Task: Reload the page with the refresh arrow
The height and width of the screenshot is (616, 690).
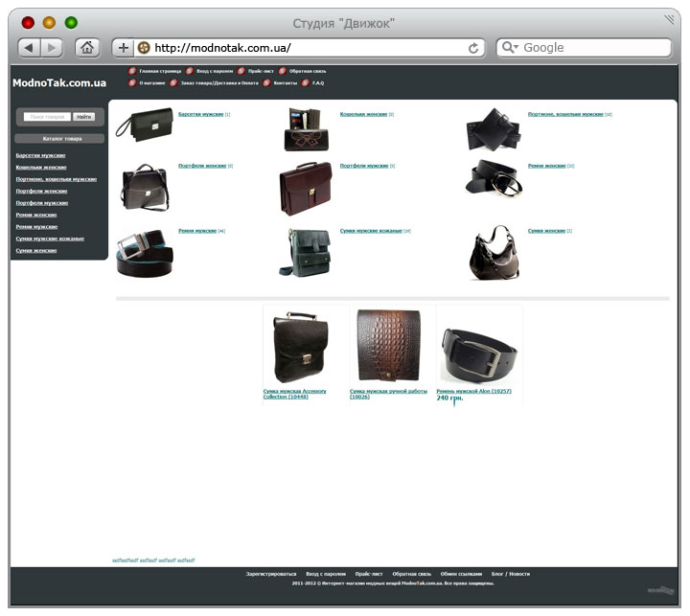Action: [x=473, y=48]
